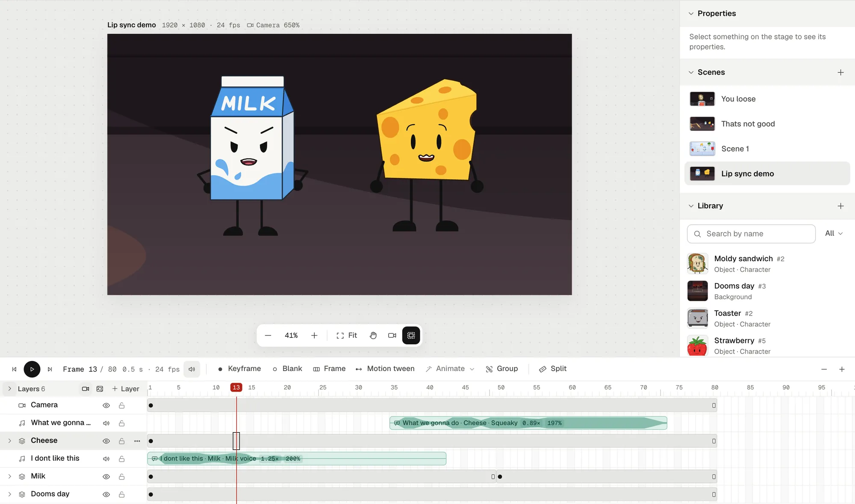Mute the I dont like this audio layer
Screen dimensions: 855x504
pyautogui.click(x=106, y=459)
